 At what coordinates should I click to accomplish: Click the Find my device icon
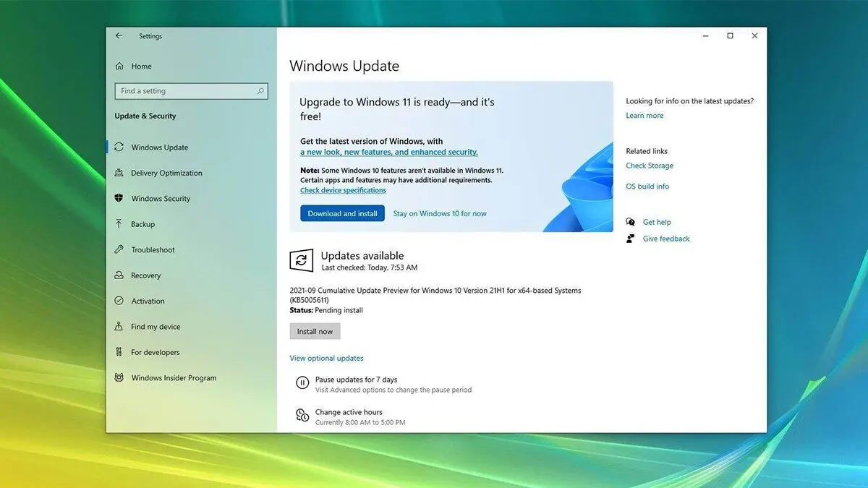tap(119, 327)
